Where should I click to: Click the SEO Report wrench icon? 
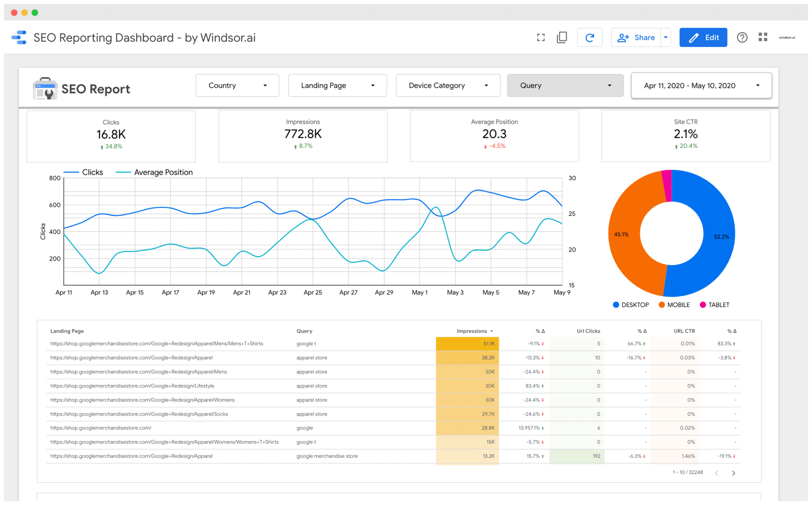click(47, 92)
